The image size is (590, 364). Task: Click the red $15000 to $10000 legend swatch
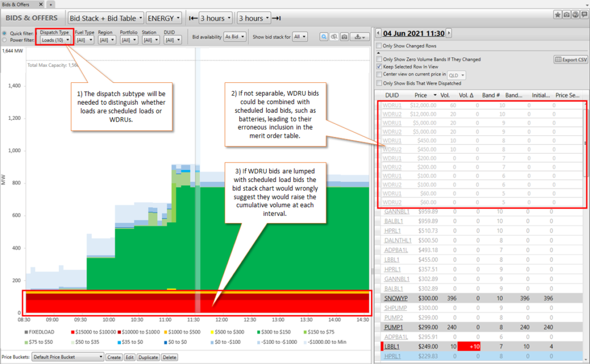(x=72, y=332)
